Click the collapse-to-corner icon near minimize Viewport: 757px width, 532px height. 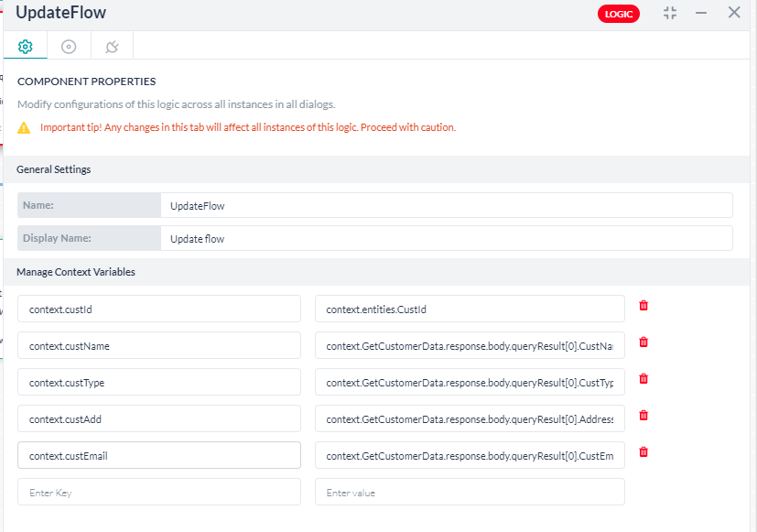[669, 13]
